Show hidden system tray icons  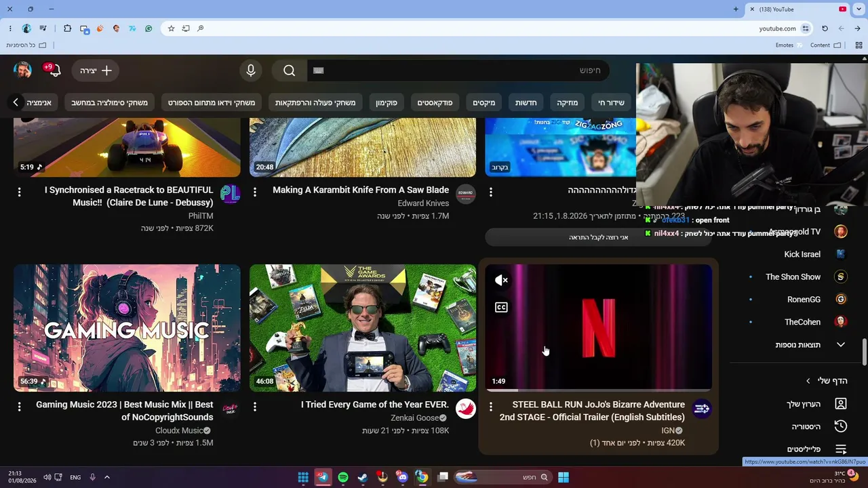click(x=106, y=477)
